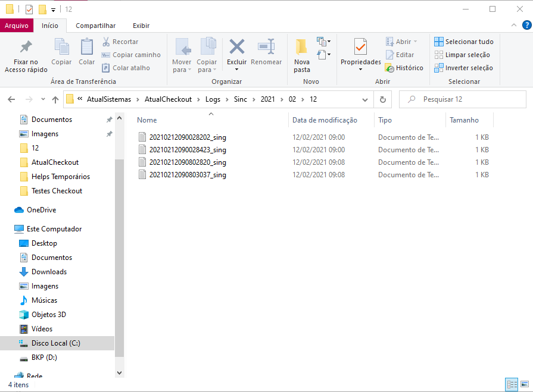Switch to Compartilhar ribbon tab
This screenshot has width=533, height=392.
[x=95, y=26]
